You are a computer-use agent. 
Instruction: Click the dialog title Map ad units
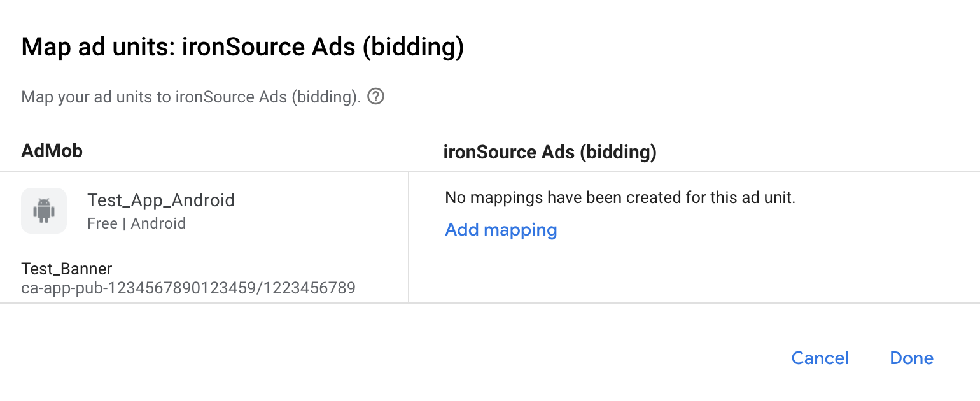click(x=242, y=46)
